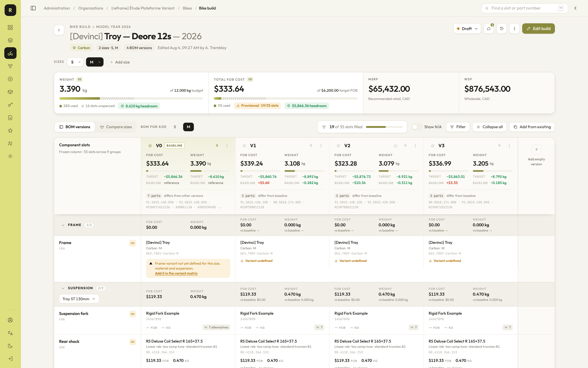Open the Rear shock slot icon

pyautogui.click(x=132, y=342)
